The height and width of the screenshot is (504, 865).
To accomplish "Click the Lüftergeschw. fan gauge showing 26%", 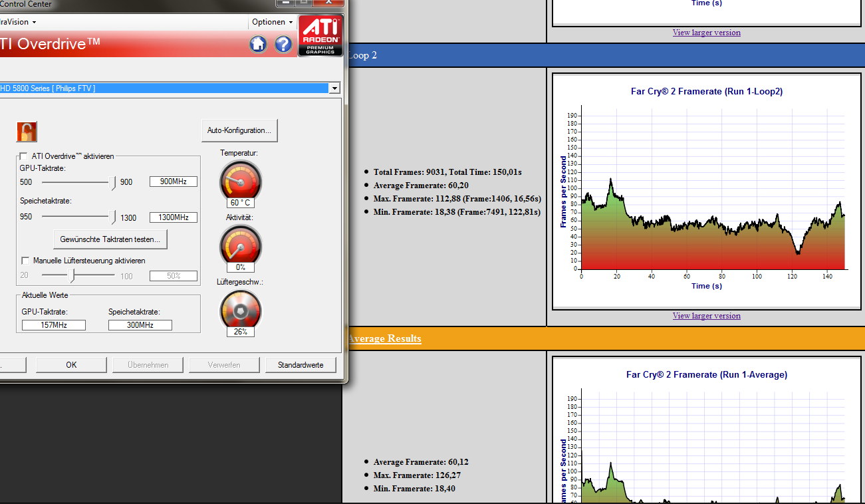I will [240, 313].
